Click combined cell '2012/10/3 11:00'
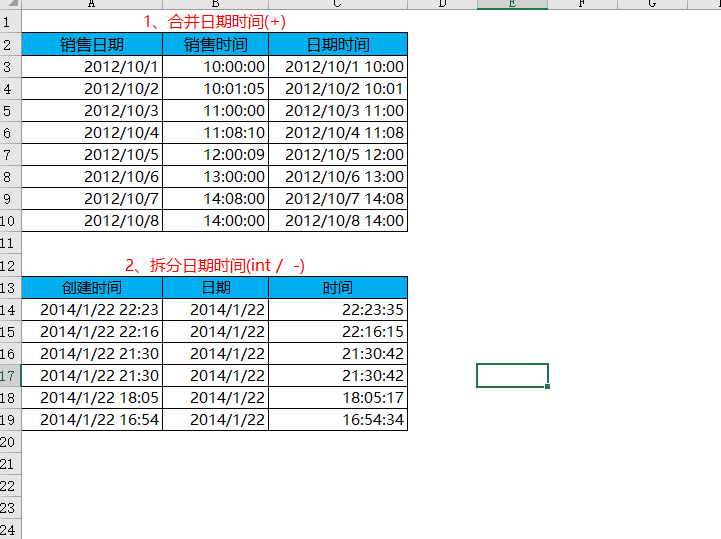The image size is (721, 539). (338, 111)
